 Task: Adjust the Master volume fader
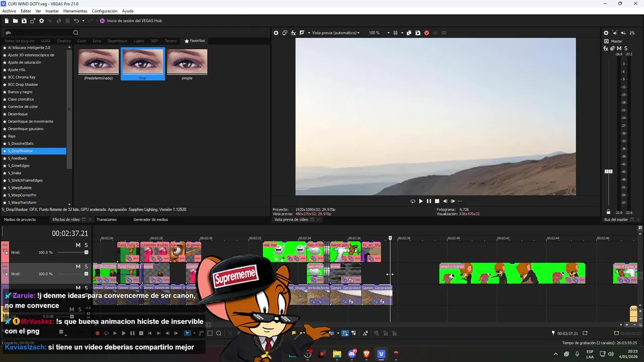pos(608,171)
